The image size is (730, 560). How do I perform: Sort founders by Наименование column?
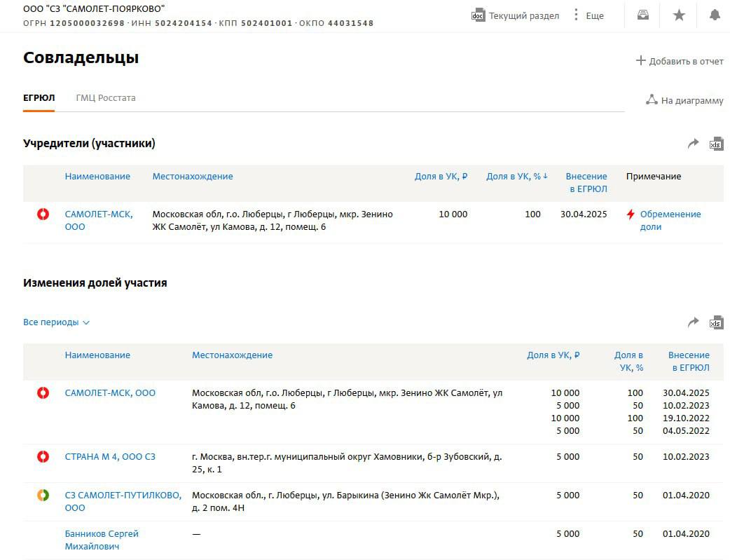click(97, 176)
